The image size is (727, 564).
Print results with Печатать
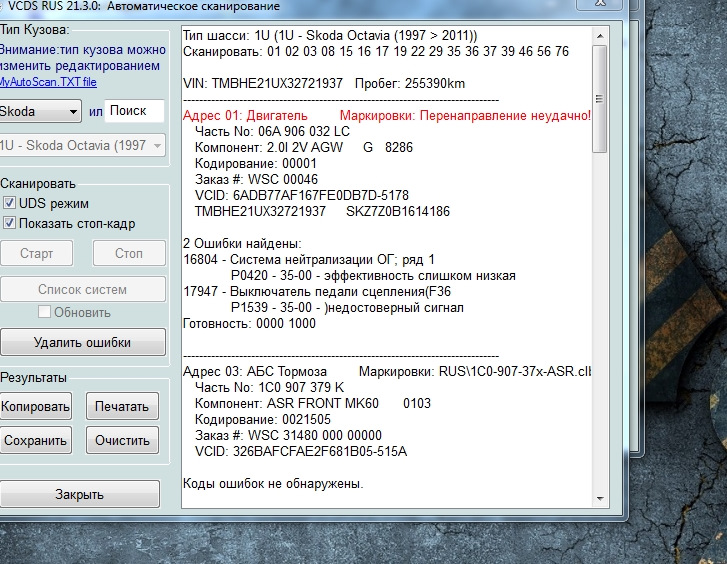[122, 406]
